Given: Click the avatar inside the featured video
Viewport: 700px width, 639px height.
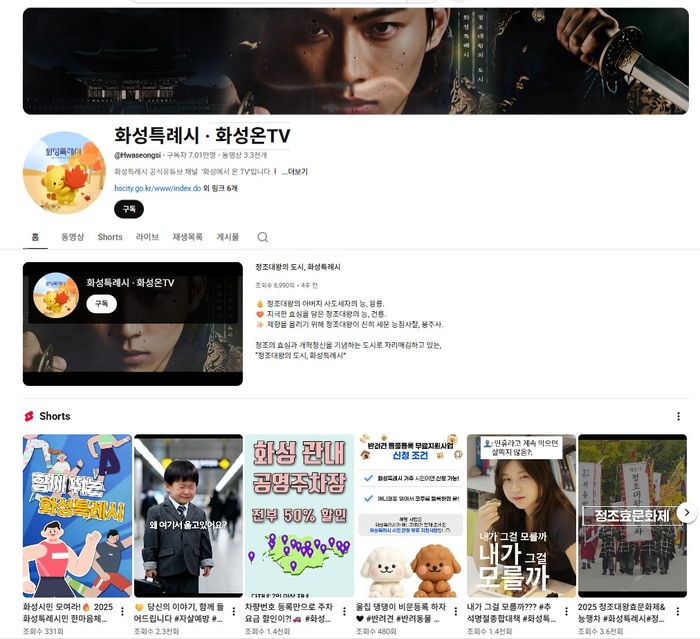Looking at the screenshot, I should coord(56,294).
